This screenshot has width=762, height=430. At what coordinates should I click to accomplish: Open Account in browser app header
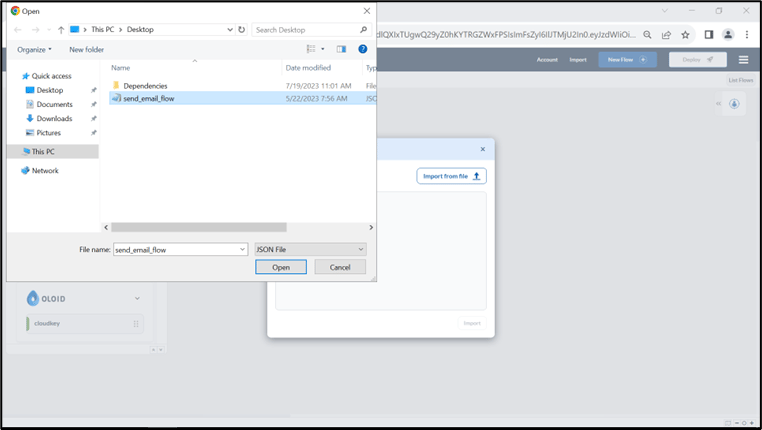click(547, 60)
